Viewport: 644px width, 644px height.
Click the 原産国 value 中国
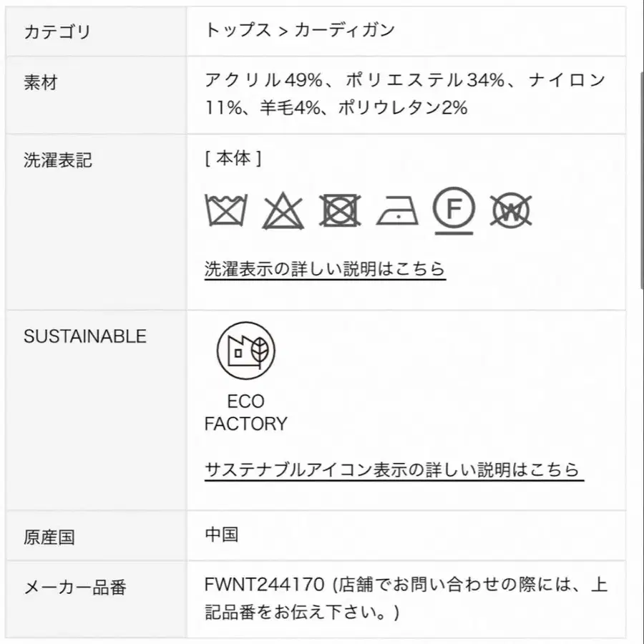coord(221,535)
